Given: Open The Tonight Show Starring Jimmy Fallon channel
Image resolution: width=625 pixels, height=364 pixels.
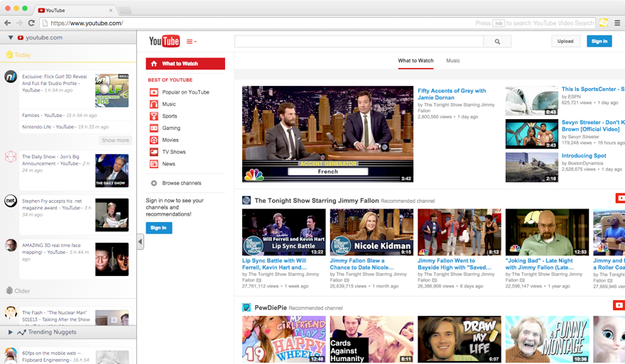Looking at the screenshot, I should click(317, 201).
